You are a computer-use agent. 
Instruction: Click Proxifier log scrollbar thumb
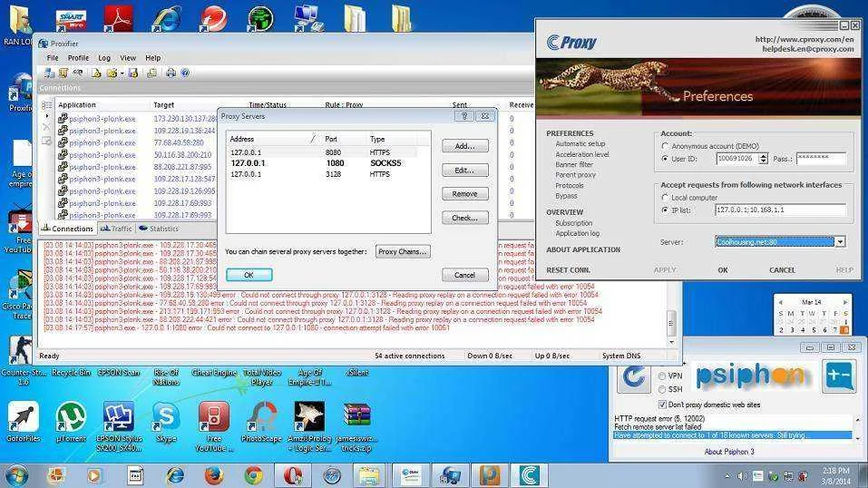point(671,324)
